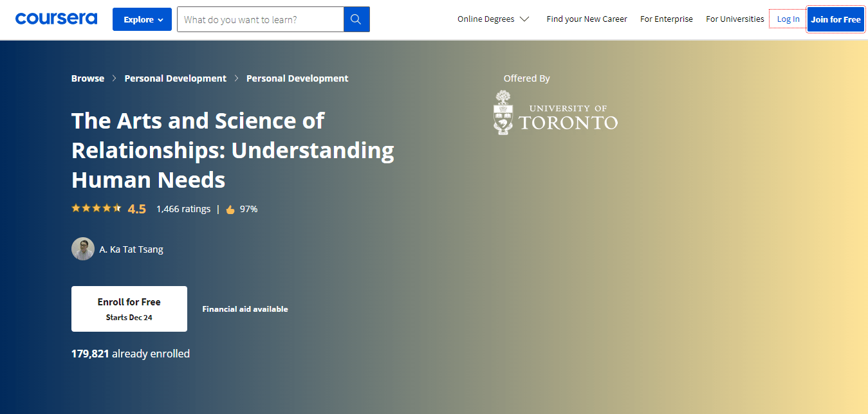
Task: Click the Log In button
Action: tap(788, 19)
